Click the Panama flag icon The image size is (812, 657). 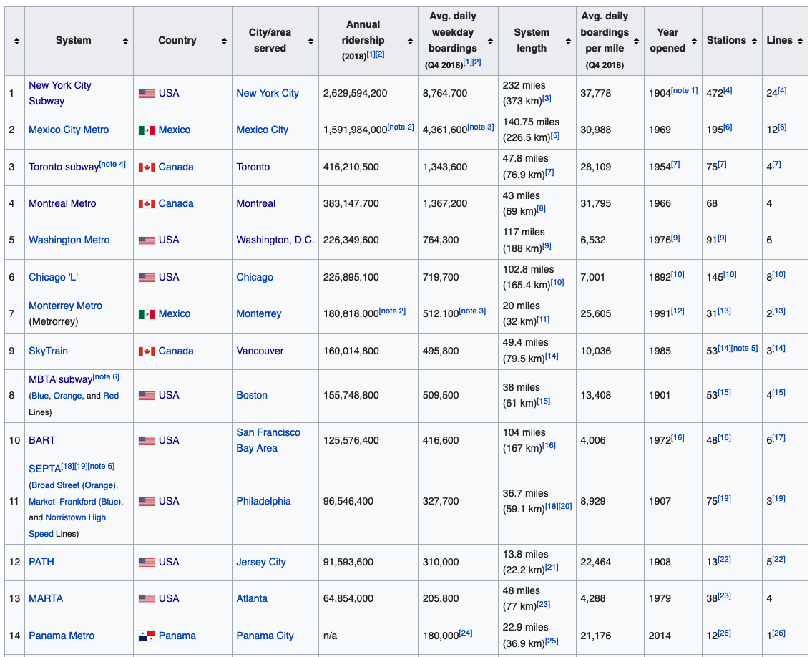(x=147, y=636)
